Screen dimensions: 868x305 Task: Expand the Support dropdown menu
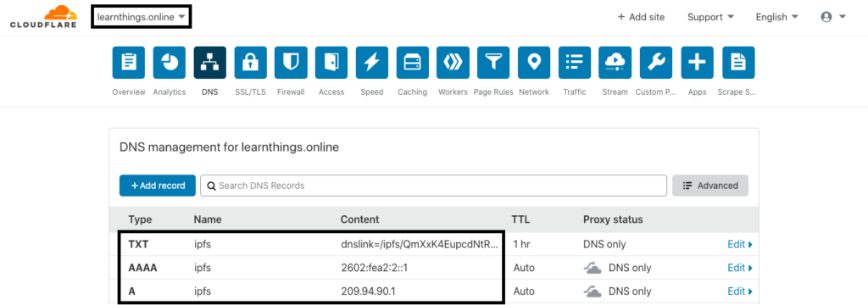click(710, 17)
